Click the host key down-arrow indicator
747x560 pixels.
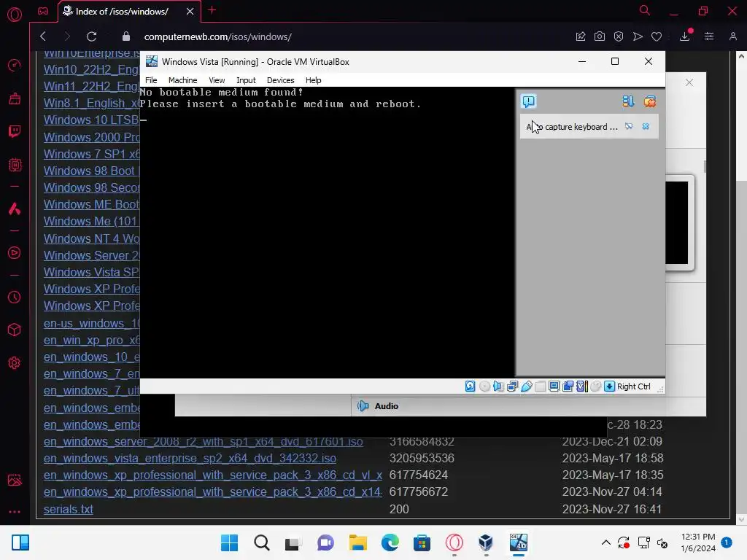609,386
